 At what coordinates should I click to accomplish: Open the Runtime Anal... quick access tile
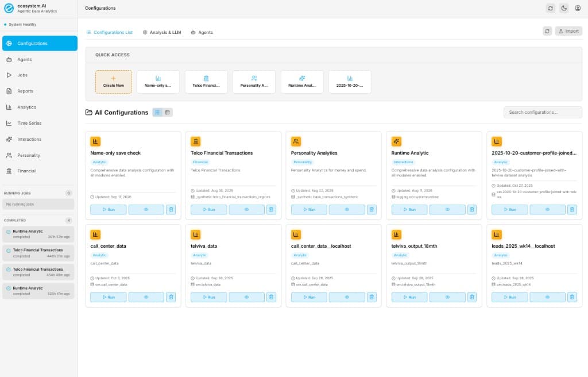pos(302,82)
